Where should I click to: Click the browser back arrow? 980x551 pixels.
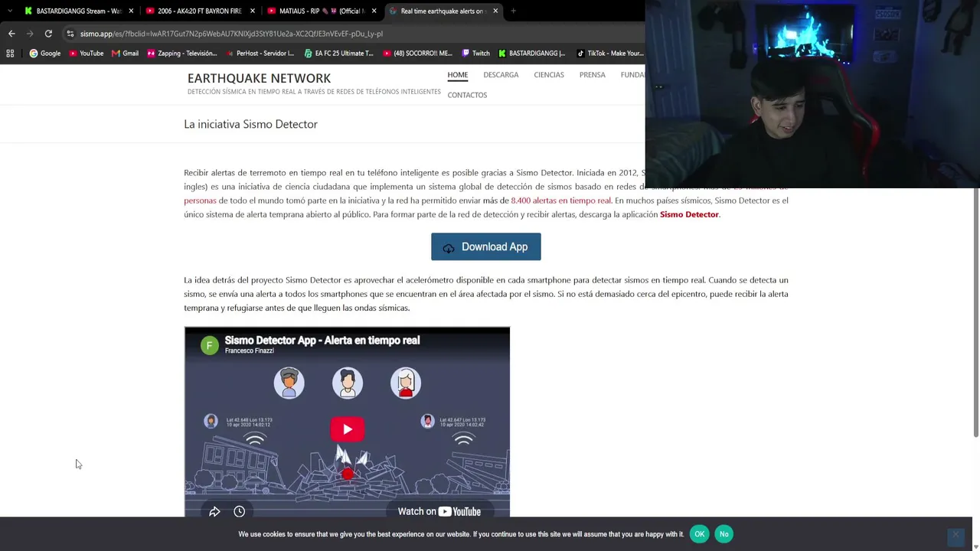(11, 34)
